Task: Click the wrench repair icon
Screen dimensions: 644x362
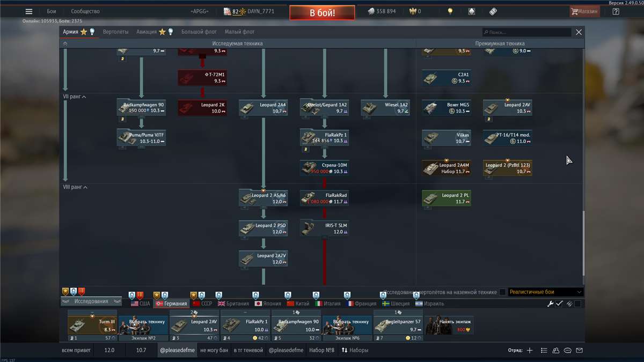Action: pyautogui.click(x=550, y=304)
